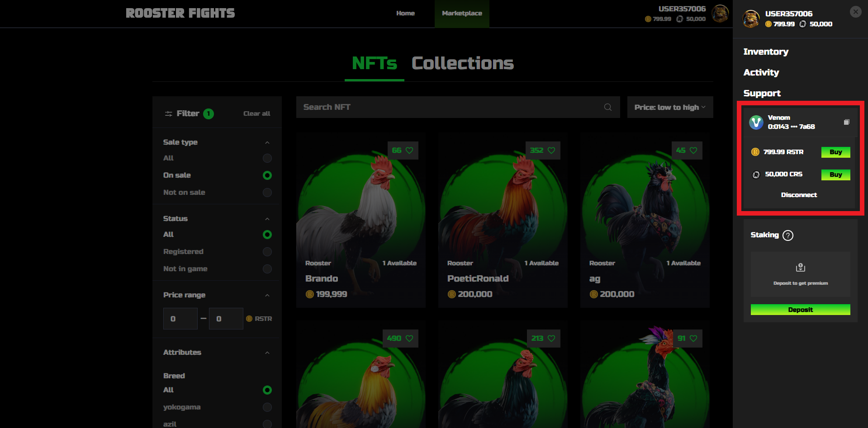Switch to the Collections tab

[x=462, y=63]
